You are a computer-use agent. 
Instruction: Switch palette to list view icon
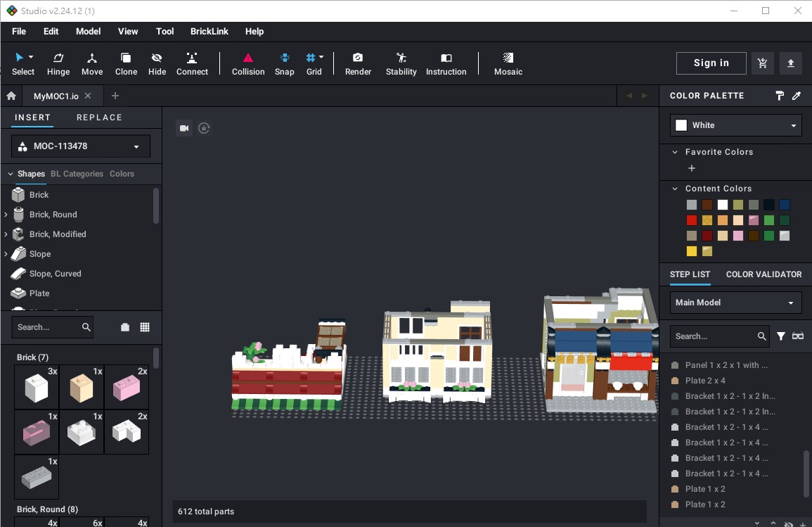(125, 327)
